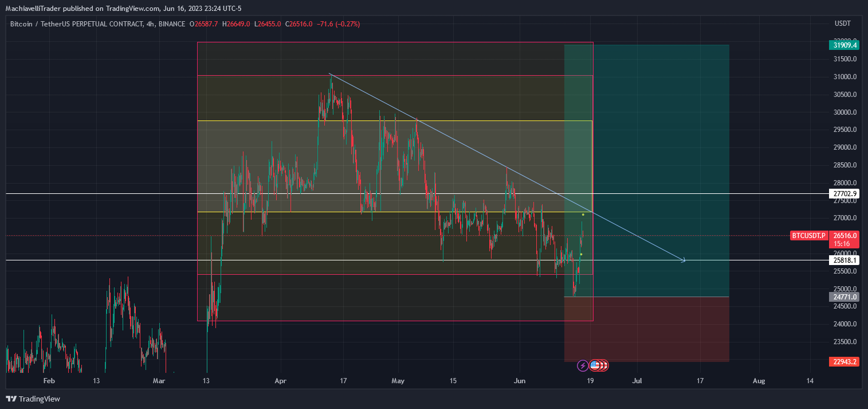Screen dimensions: 868x409
Task: Click the Aug date label
Action: pos(759,381)
